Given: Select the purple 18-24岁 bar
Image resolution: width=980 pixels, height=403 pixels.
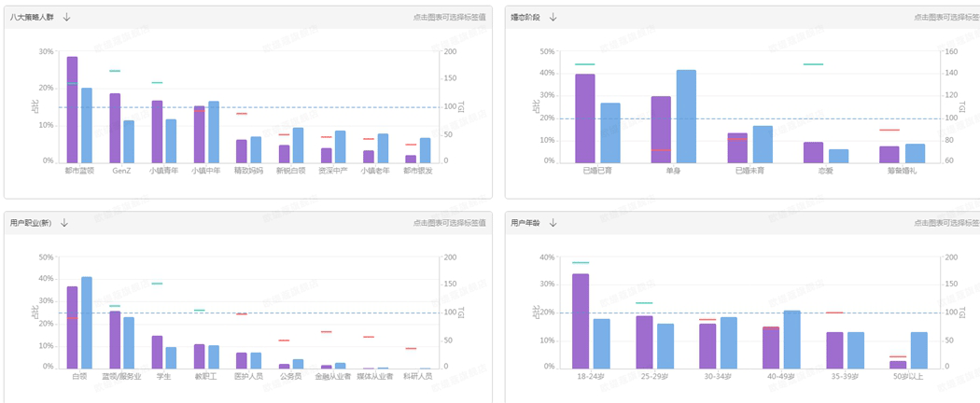Looking at the screenshot, I should 581,321.
